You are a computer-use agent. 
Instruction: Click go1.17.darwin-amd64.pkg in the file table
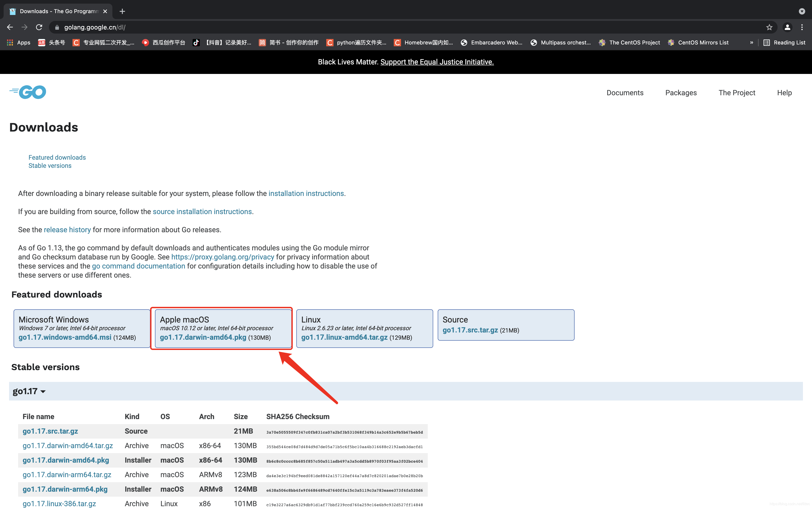tap(66, 460)
